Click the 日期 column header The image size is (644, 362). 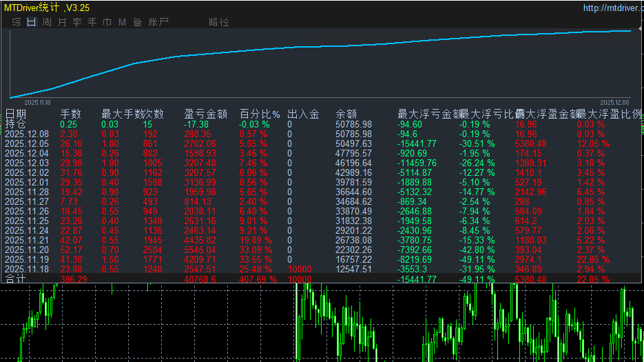coord(16,114)
